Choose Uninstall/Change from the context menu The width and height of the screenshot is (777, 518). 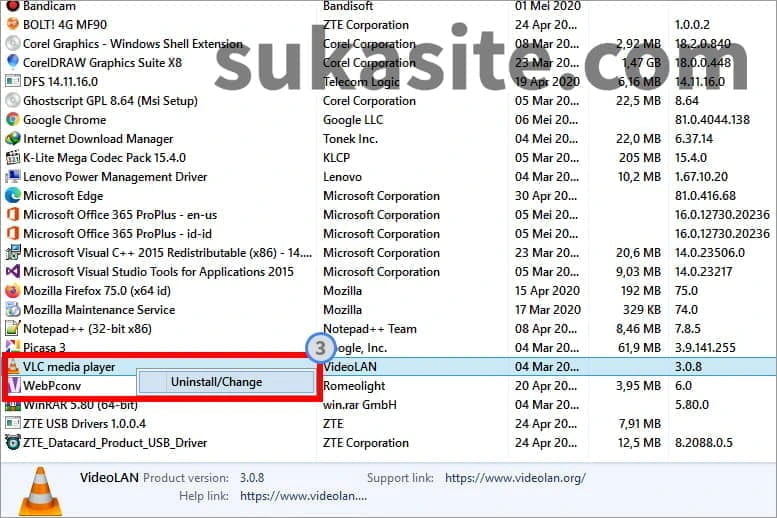point(226,382)
